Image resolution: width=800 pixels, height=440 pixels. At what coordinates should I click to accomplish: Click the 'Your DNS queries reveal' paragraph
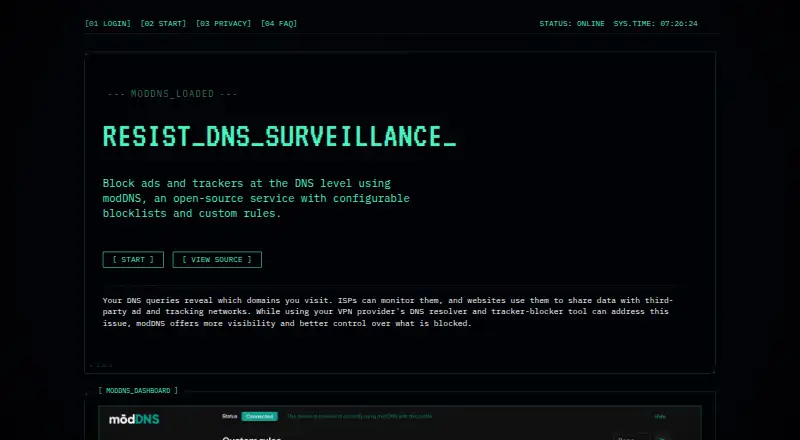pyautogui.click(x=388, y=311)
